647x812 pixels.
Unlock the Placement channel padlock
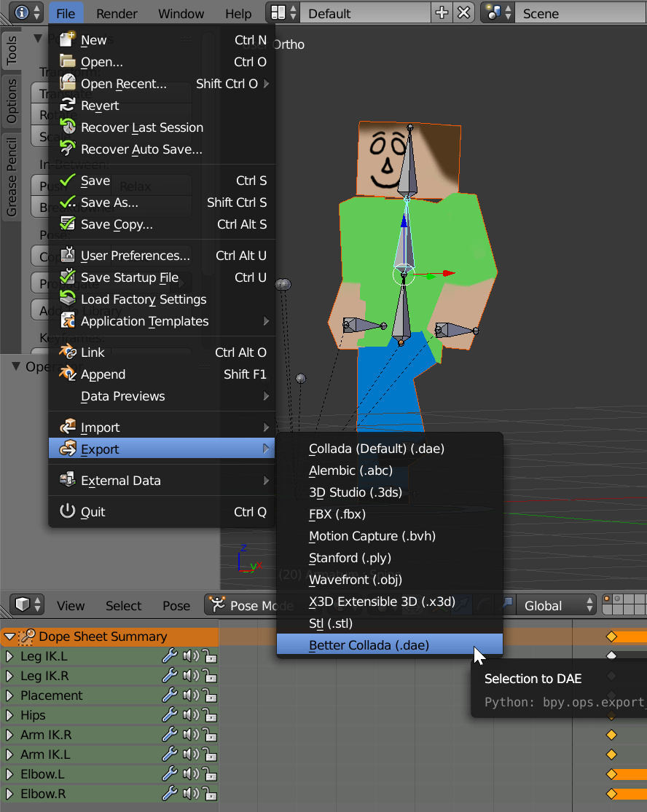(x=210, y=695)
